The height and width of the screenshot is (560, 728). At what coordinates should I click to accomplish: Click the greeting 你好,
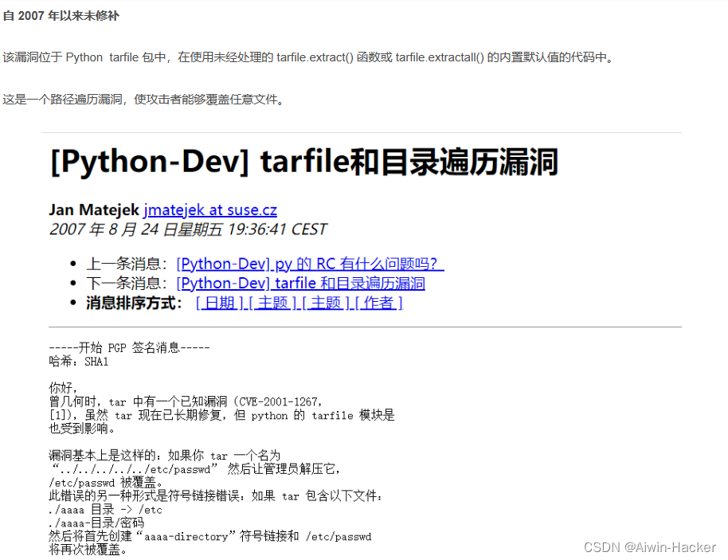click(x=63, y=387)
